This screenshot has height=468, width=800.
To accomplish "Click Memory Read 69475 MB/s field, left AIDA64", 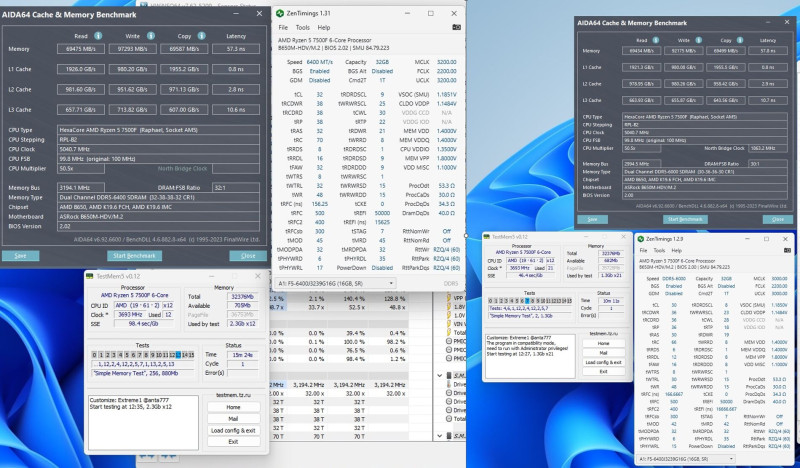I will tap(81, 49).
